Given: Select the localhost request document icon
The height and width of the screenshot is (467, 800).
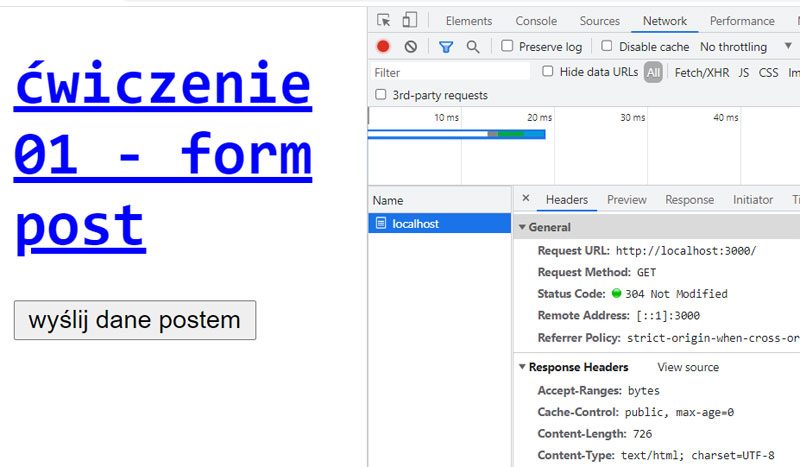Looking at the screenshot, I should [x=380, y=224].
